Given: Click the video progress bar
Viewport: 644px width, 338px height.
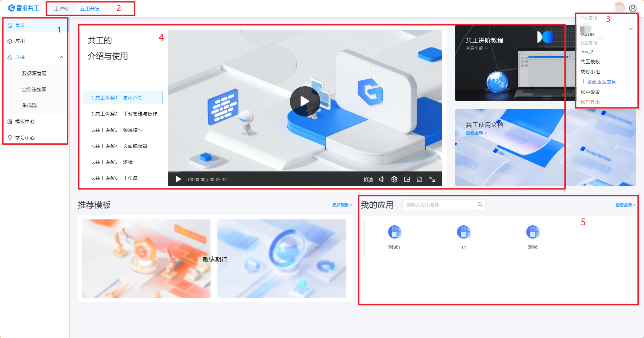Looking at the screenshot, I should coord(305,172).
